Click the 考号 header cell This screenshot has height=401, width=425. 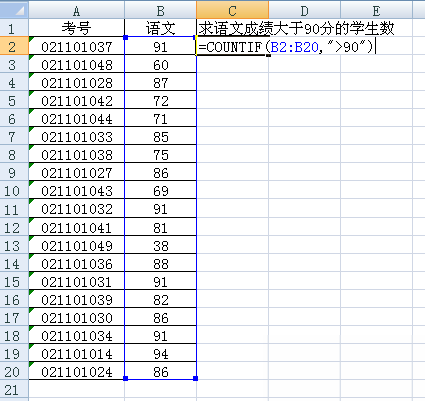[x=76, y=28]
